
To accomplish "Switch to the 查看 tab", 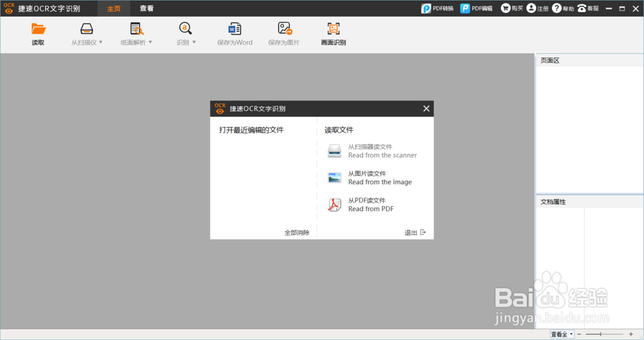I will pyautogui.click(x=146, y=8).
